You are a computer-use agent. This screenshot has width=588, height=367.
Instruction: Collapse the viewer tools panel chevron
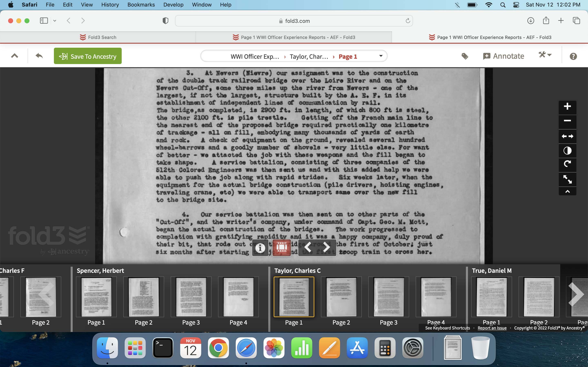pos(567,191)
